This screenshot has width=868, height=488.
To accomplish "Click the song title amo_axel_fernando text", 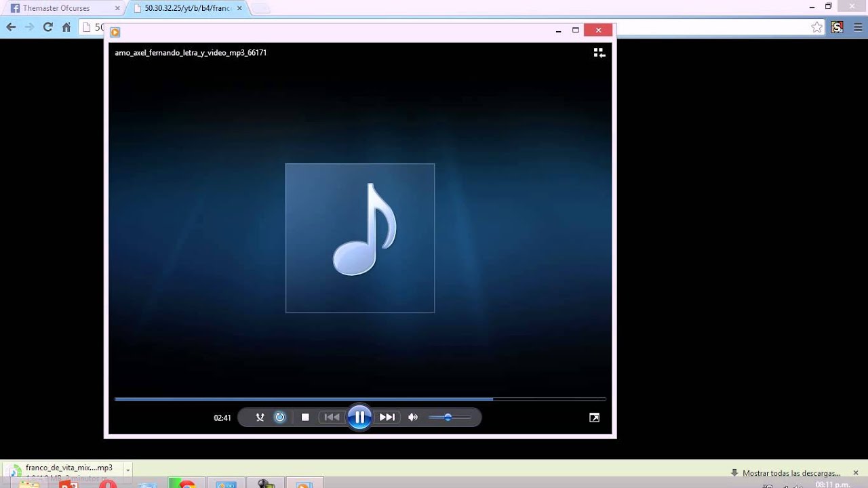I will 191,53.
